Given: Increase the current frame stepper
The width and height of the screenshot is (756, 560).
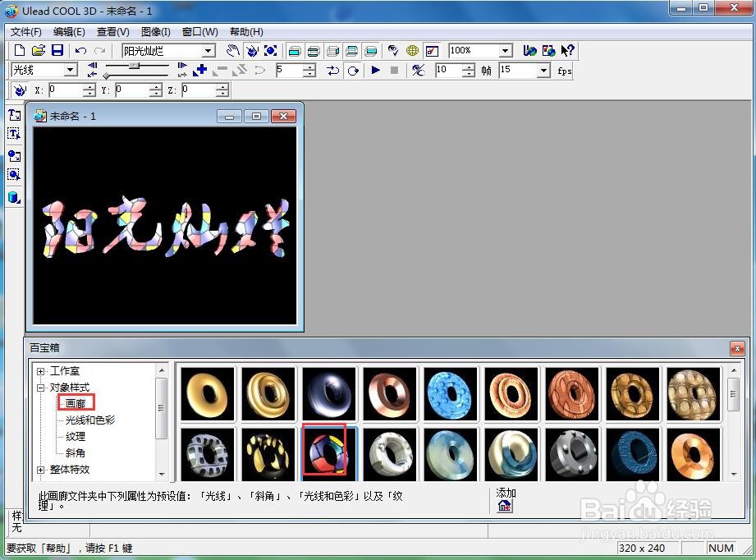Looking at the screenshot, I should point(309,67).
